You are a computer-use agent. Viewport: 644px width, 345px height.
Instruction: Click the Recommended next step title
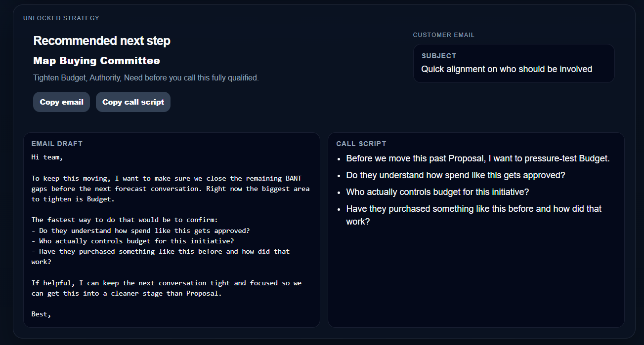click(x=102, y=40)
